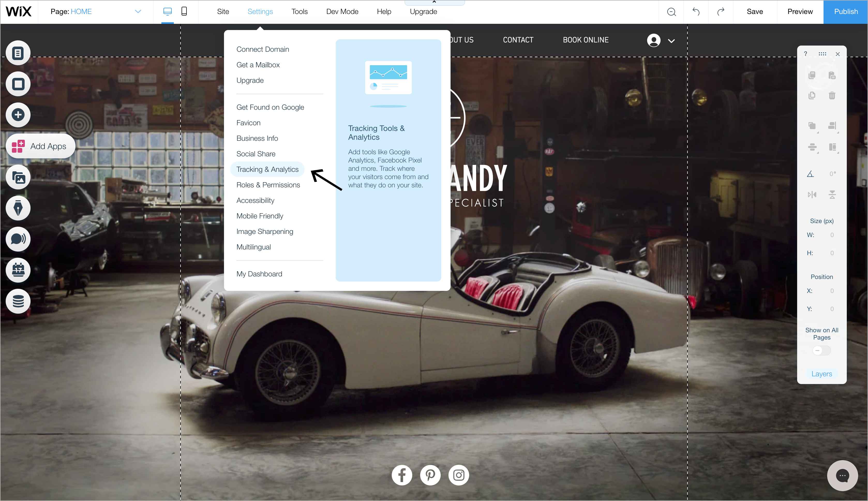Click the zoom out magnifier icon
868x501 pixels.
tap(671, 12)
